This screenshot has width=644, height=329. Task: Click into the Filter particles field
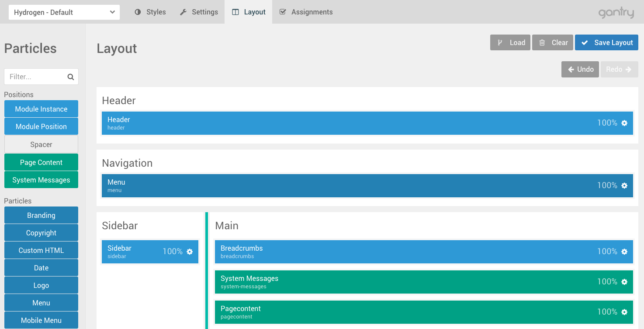coord(36,77)
